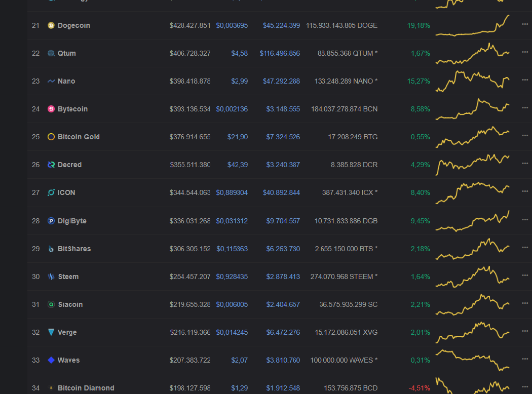Image resolution: width=532 pixels, height=394 pixels.
Task: Click the Dogecoin price $0,003695
Action: tap(232, 25)
